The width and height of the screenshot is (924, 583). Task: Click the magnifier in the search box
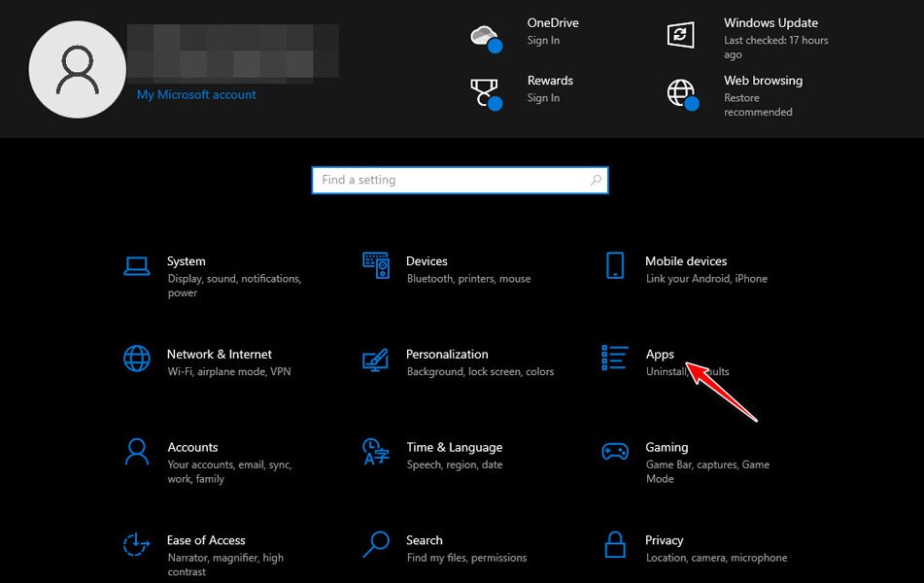(x=596, y=180)
